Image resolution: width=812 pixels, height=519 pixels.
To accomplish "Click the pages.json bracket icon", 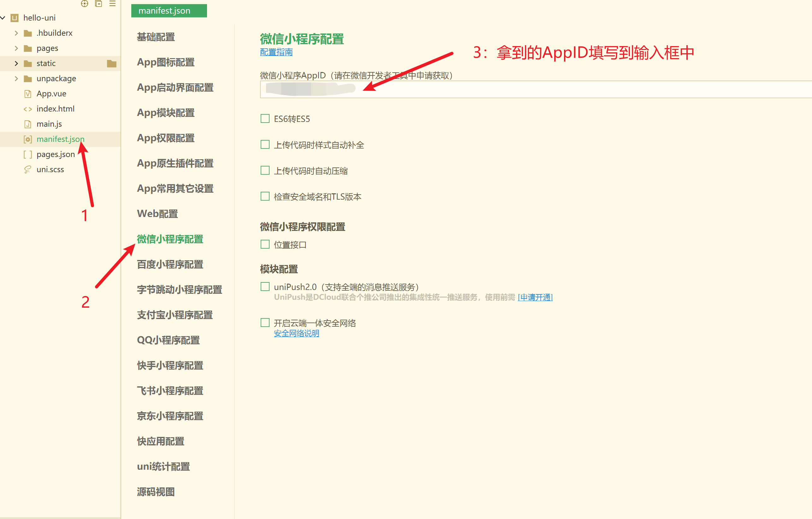I will click(x=28, y=154).
